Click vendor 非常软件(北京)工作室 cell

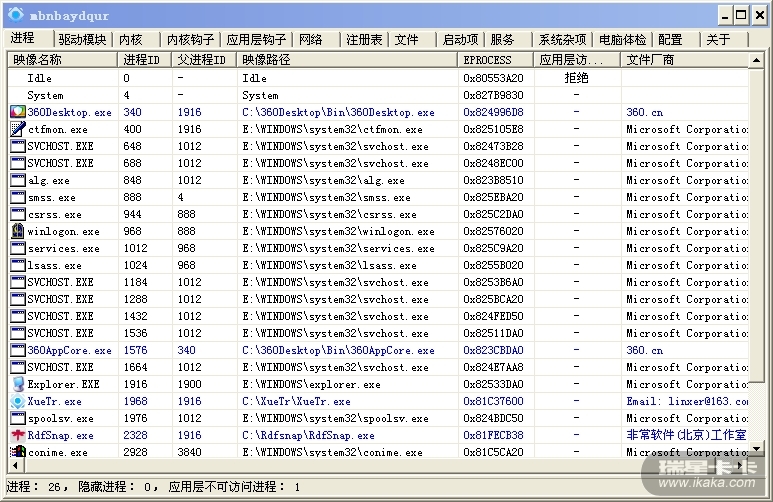[x=686, y=435]
